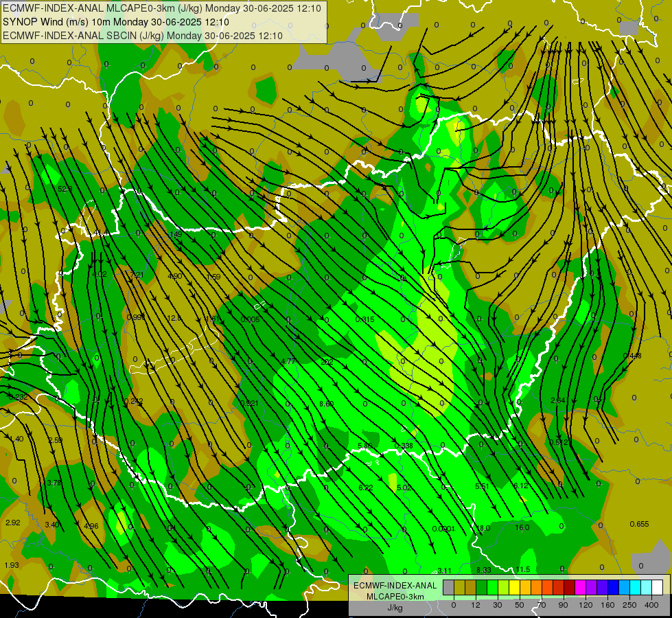Click the map value 3.40
Image resolution: width=672 pixels, height=618 pixels.
(x=52, y=524)
